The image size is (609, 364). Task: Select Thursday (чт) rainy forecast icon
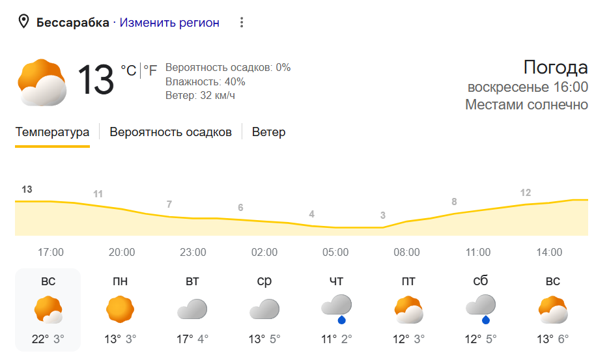pyautogui.click(x=336, y=309)
